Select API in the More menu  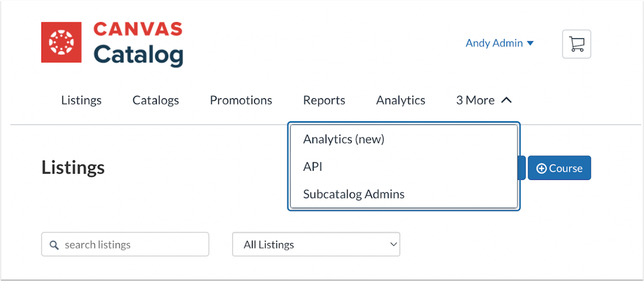313,167
